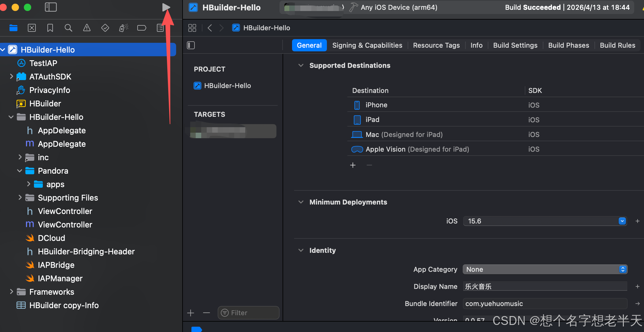Toggle the navigator sidebar panel icon
Screen dimensions: 644x332
(x=51, y=7)
